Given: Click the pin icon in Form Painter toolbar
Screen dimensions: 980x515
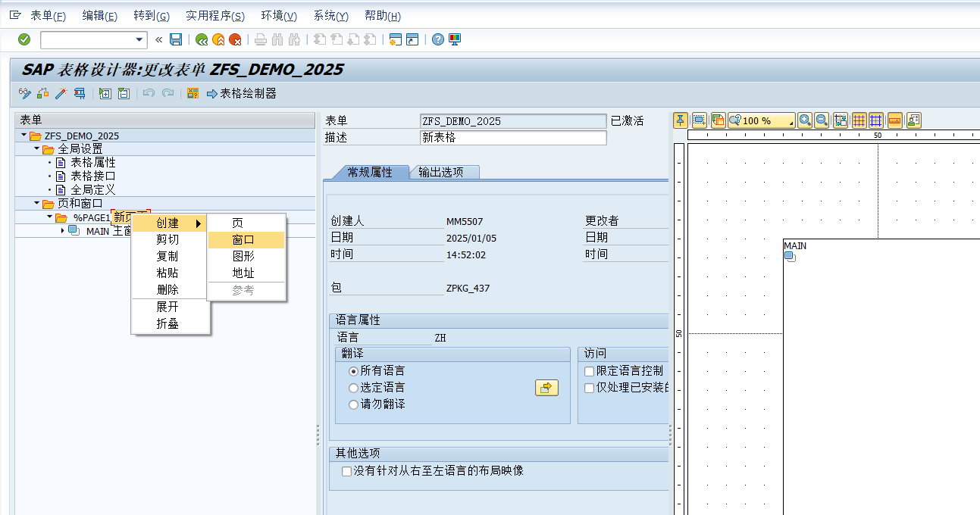Looking at the screenshot, I should (x=681, y=120).
